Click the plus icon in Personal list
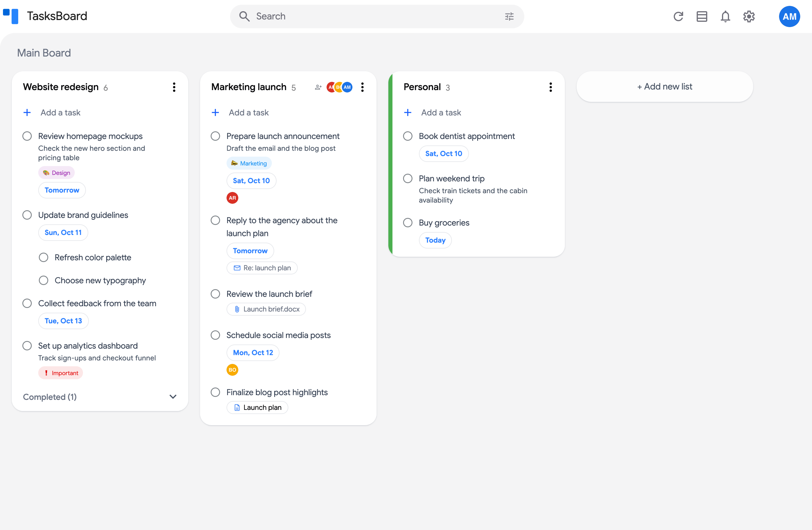 tap(408, 112)
